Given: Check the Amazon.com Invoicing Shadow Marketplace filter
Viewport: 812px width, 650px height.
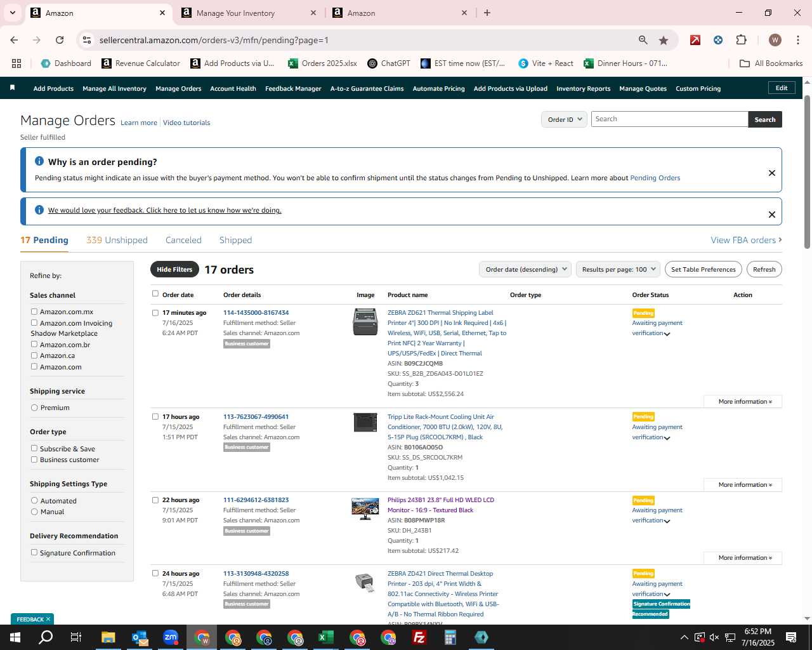Looking at the screenshot, I should pyautogui.click(x=34, y=323).
